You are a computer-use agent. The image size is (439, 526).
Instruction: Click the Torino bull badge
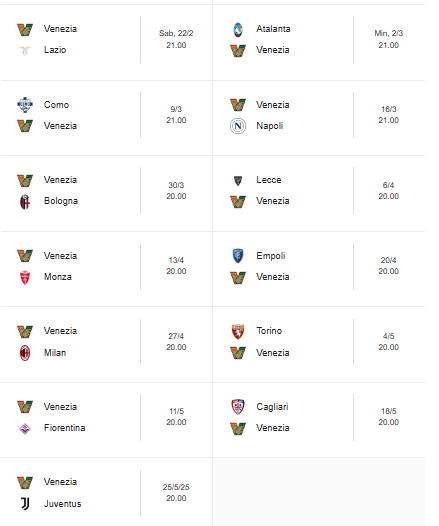238,331
